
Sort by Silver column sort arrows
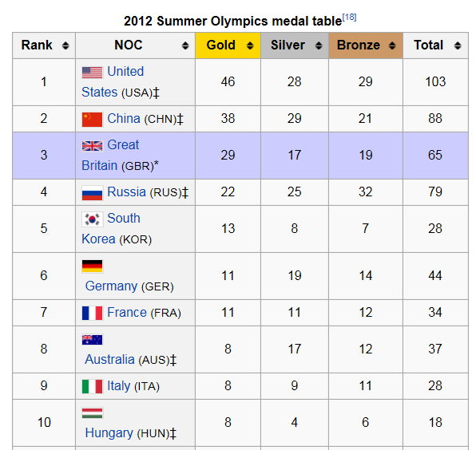[318, 45]
